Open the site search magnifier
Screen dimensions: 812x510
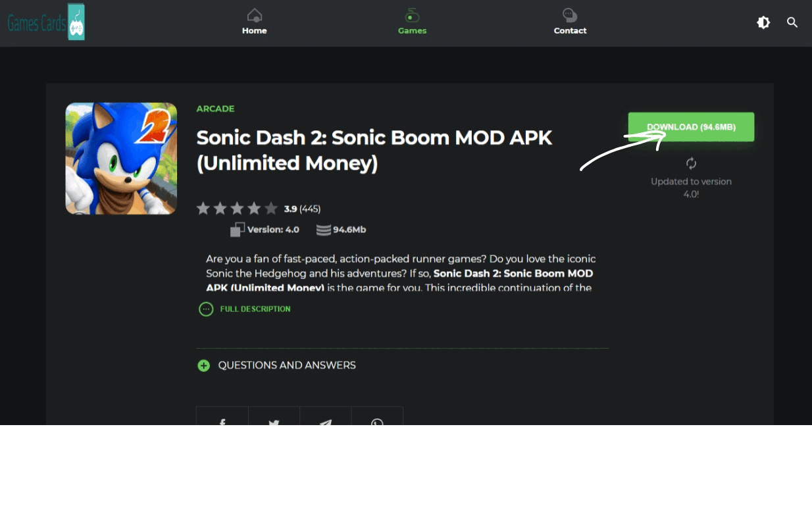[792, 23]
